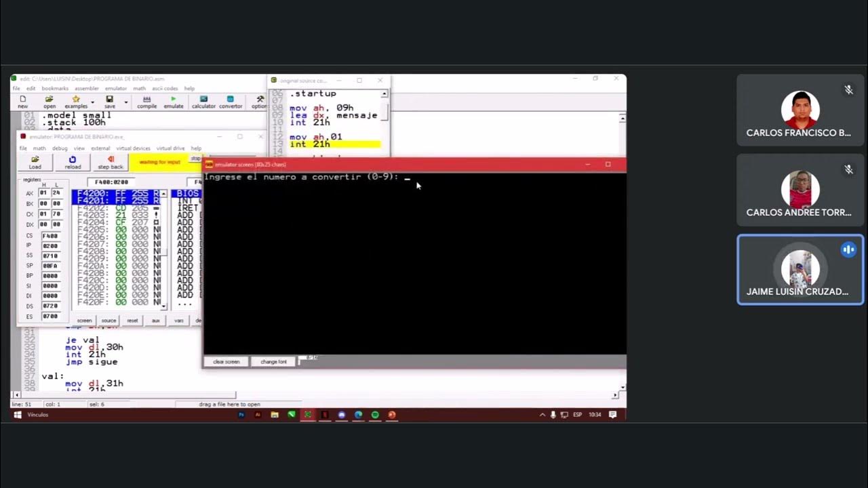Open the editor math menu
Viewport: 868px width, 488px height.
coord(139,89)
